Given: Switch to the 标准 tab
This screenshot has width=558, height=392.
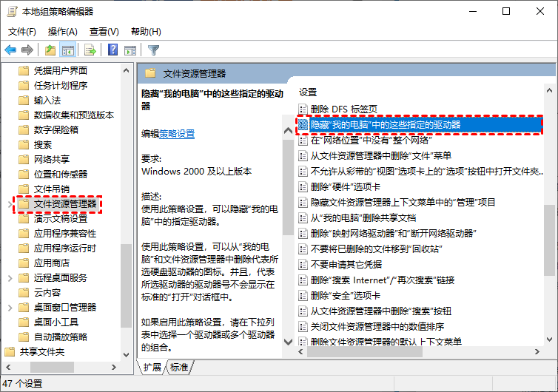Looking at the screenshot, I should (x=179, y=367).
